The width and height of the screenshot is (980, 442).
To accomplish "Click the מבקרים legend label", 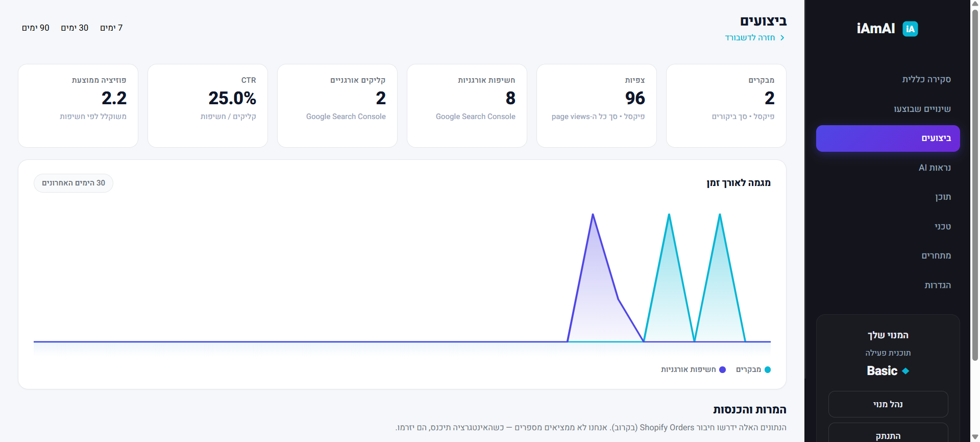I will (748, 369).
